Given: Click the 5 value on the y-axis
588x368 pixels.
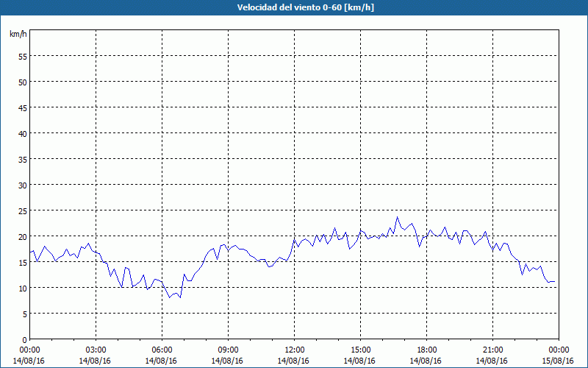Looking at the screenshot, I should [25, 314].
